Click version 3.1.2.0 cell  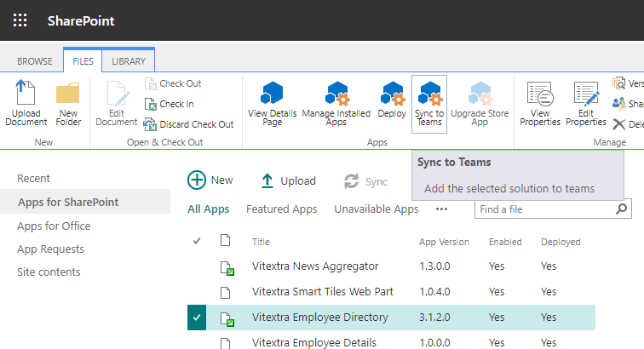[434, 317]
